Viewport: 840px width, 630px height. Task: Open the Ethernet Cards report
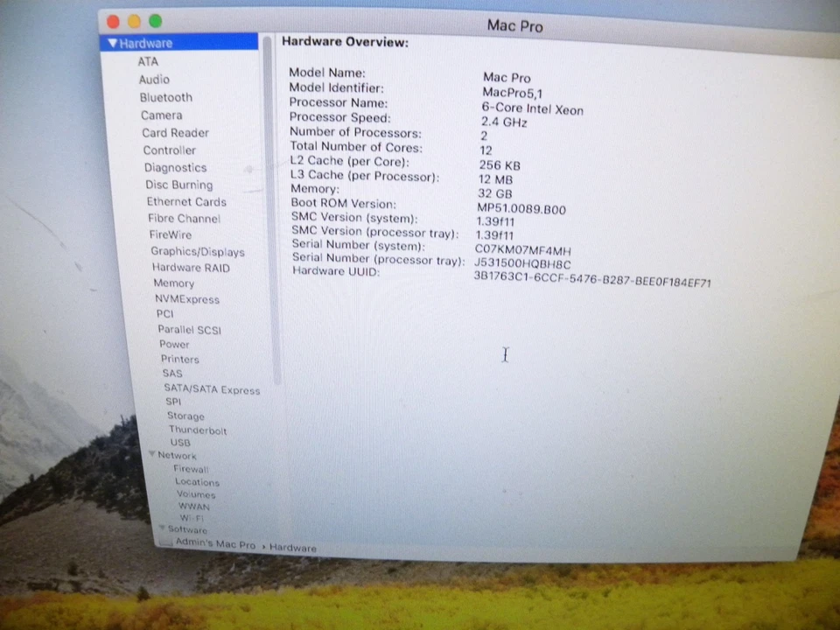(185, 201)
